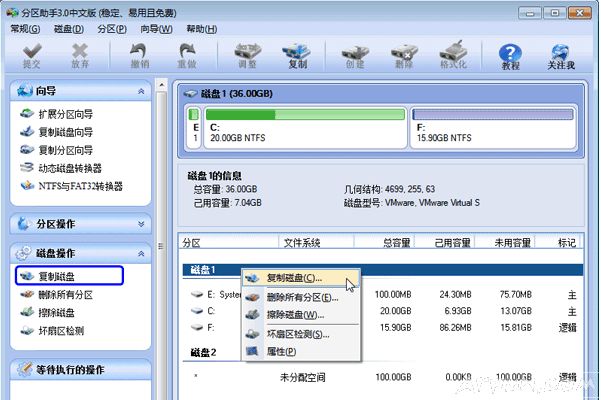
Task: Click the 重做 (Redo) toolbar icon
Action: [x=187, y=55]
